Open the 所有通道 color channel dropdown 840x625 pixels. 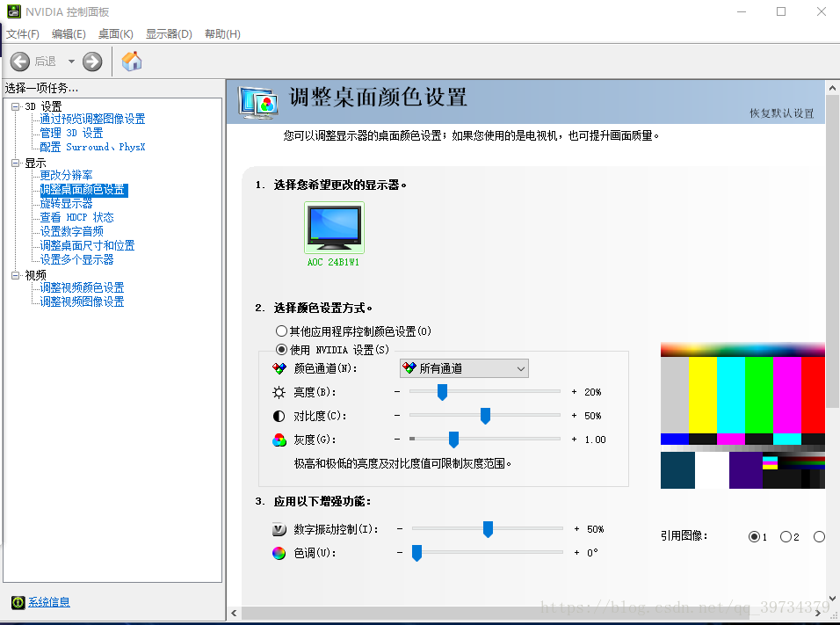[465, 368]
